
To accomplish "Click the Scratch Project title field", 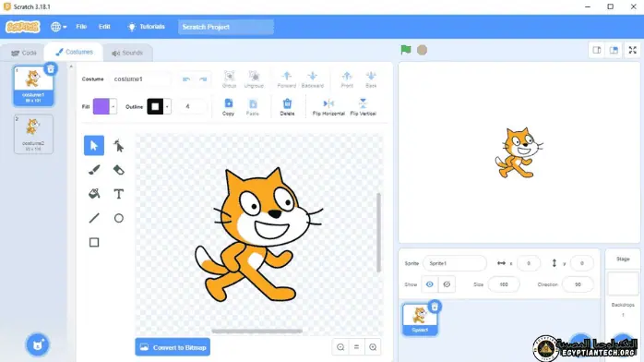I will point(225,27).
